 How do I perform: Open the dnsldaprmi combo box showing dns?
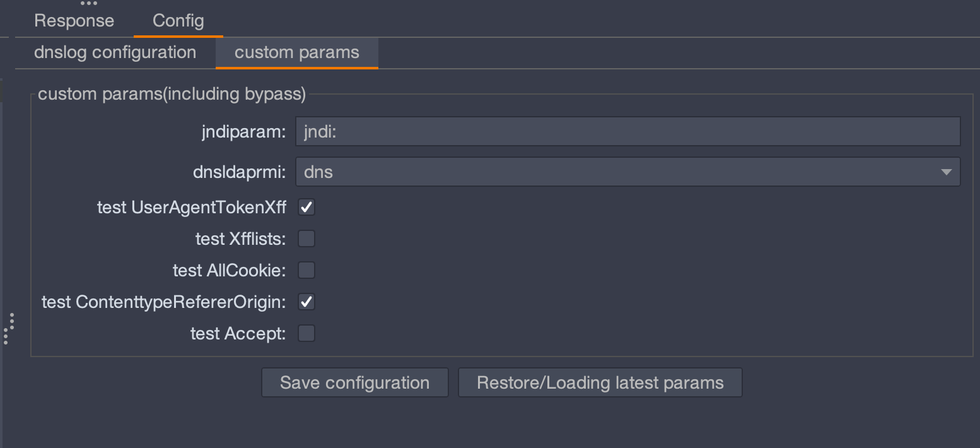[627, 172]
